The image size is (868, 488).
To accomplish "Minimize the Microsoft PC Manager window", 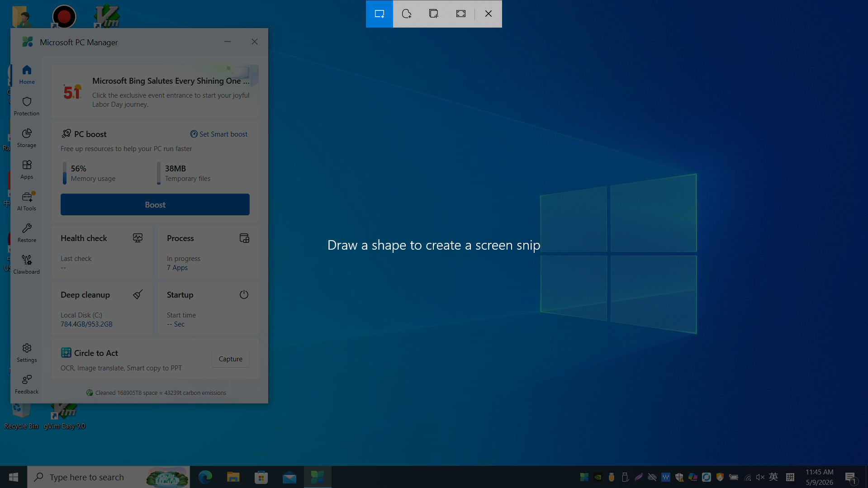I will coord(228,42).
